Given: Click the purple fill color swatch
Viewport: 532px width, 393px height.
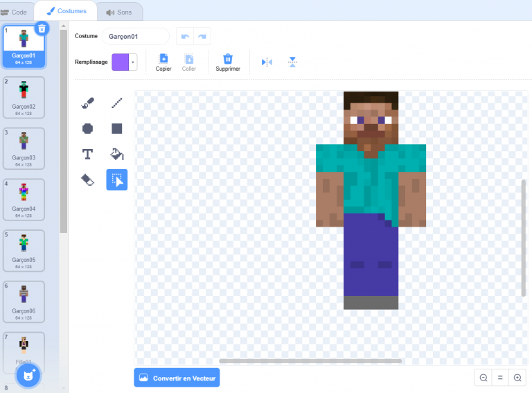Looking at the screenshot, I should pos(121,62).
